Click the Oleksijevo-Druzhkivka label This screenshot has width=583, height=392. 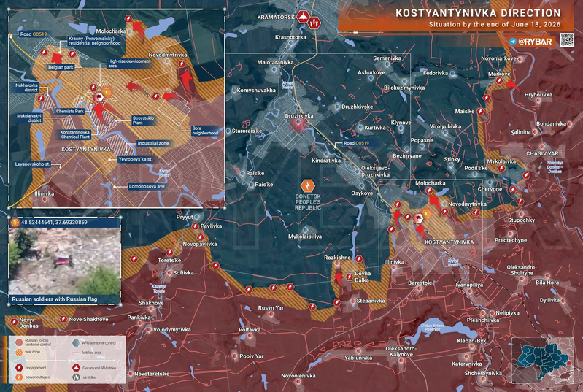click(x=376, y=172)
